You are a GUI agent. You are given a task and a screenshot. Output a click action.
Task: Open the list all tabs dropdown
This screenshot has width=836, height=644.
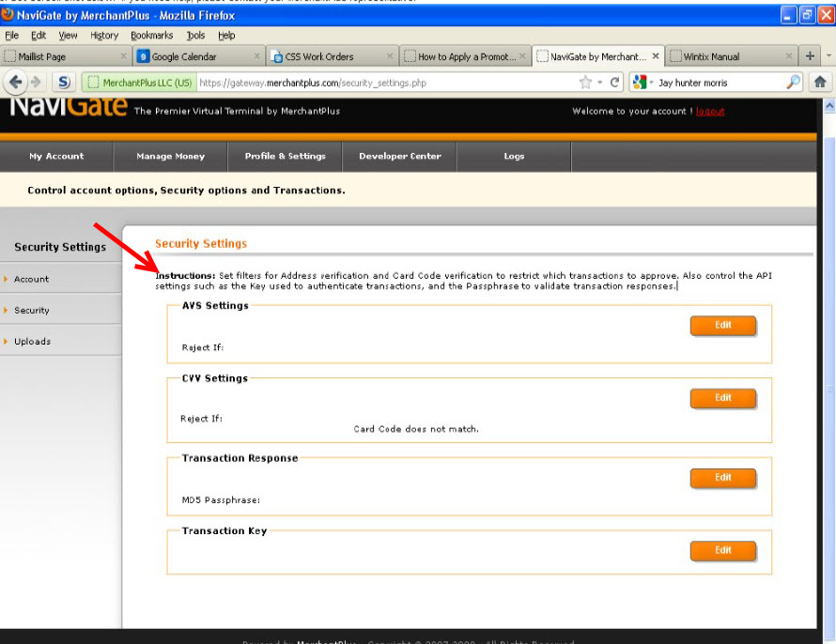828,56
